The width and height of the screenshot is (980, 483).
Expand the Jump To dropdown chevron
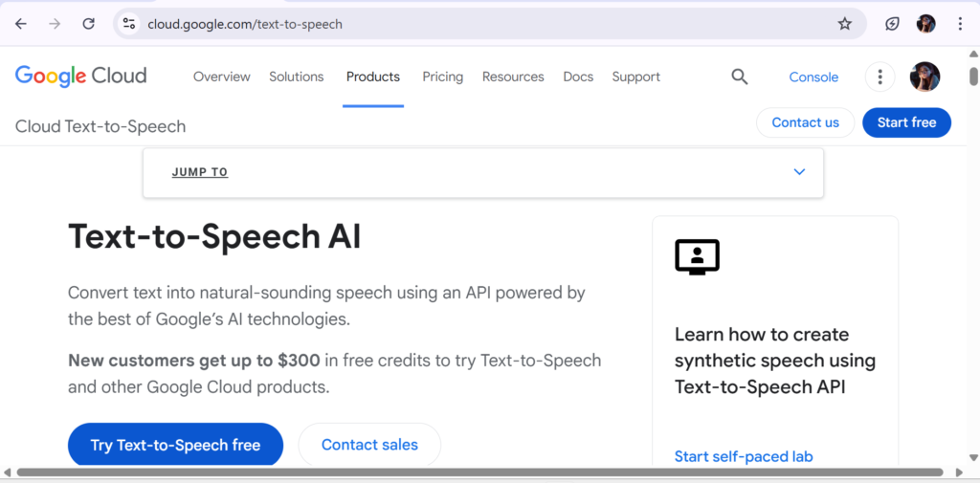click(799, 172)
